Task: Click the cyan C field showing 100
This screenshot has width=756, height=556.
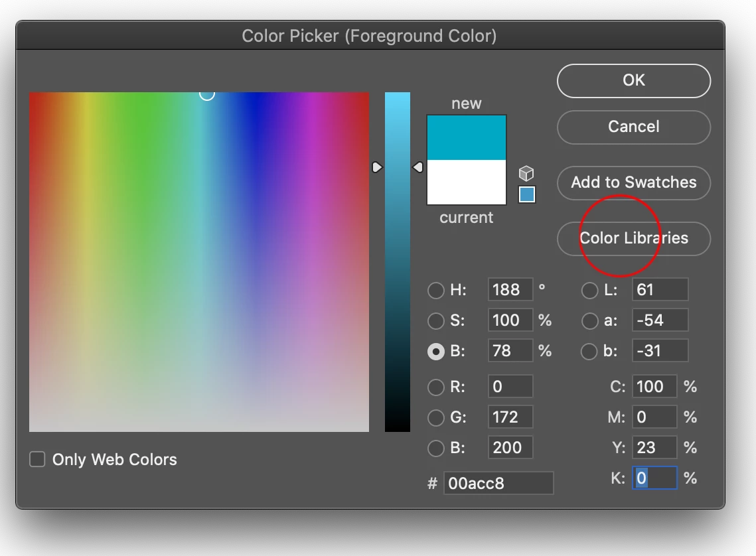Action: click(654, 386)
